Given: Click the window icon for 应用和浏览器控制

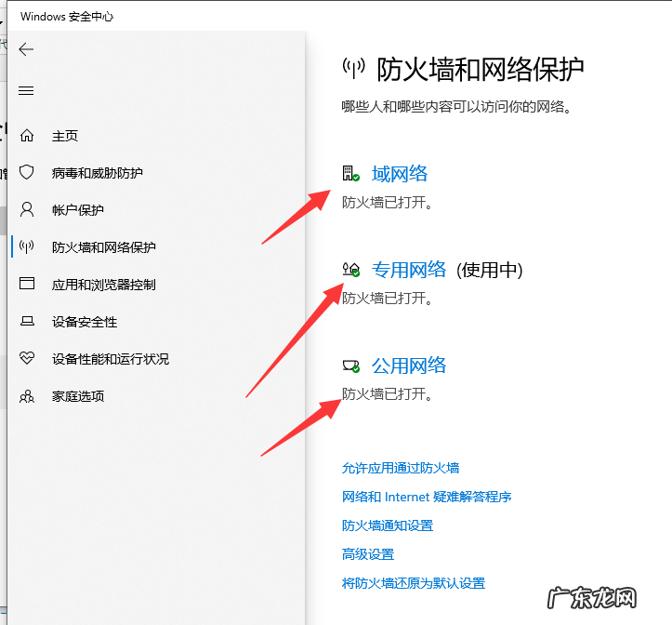Looking at the screenshot, I should pyautogui.click(x=27, y=284).
